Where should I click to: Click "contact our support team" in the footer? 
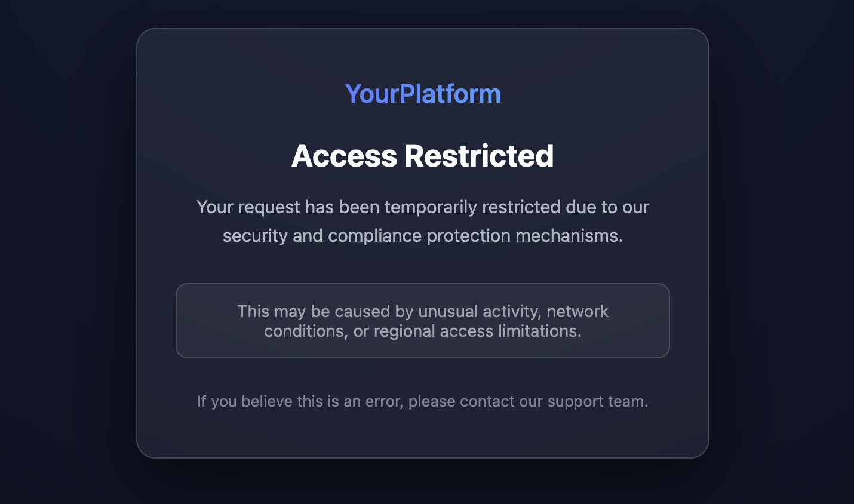click(554, 401)
